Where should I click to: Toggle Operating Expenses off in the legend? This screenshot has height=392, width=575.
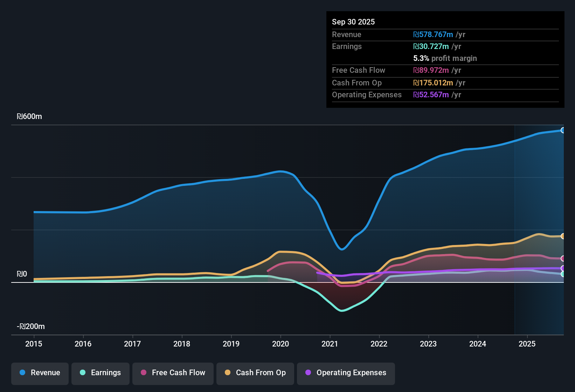[346, 373]
